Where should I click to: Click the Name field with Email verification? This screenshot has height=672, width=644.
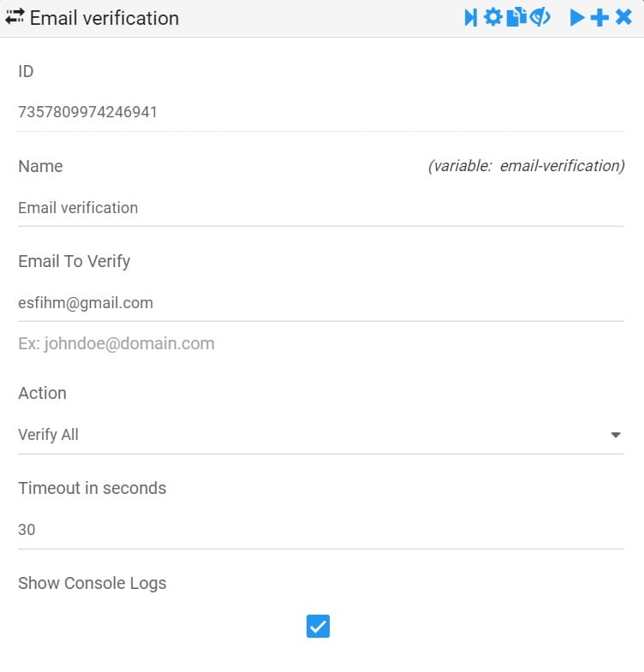(x=320, y=208)
